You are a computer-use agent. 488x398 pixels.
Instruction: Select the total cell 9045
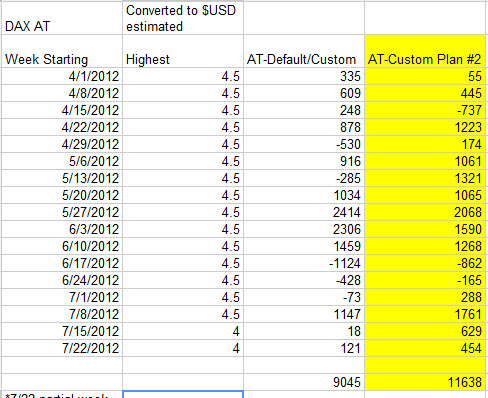(304, 382)
